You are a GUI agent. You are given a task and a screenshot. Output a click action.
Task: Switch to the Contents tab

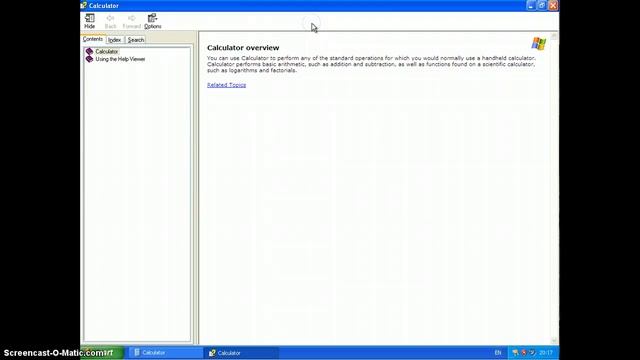tap(93, 39)
